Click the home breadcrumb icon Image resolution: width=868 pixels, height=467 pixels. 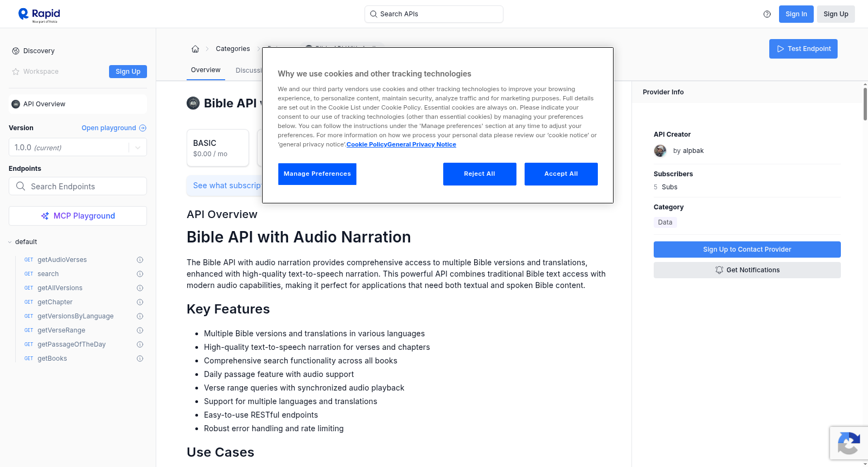click(195, 49)
